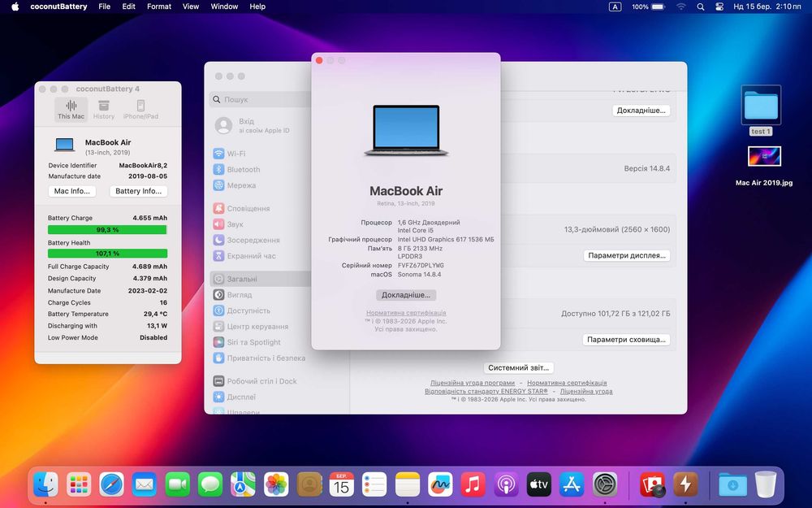Image resolution: width=812 pixels, height=508 pixels.
Task: Open the Apple menu
Action: 15,7
